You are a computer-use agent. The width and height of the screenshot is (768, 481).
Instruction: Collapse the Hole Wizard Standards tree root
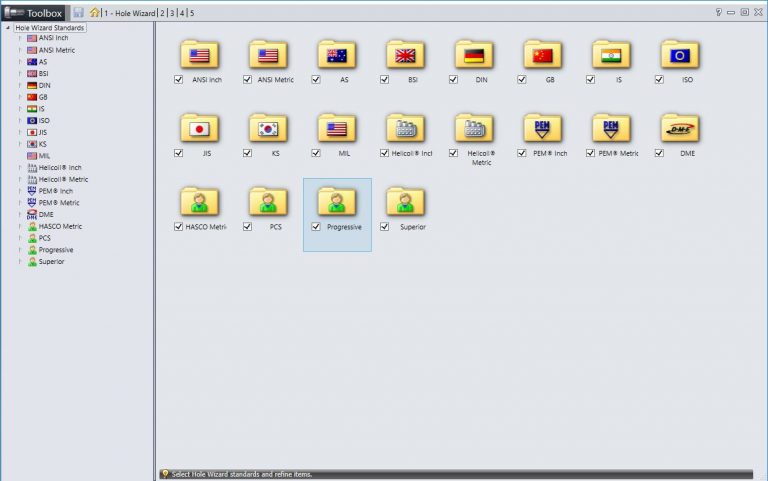click(x=8, y=27)
